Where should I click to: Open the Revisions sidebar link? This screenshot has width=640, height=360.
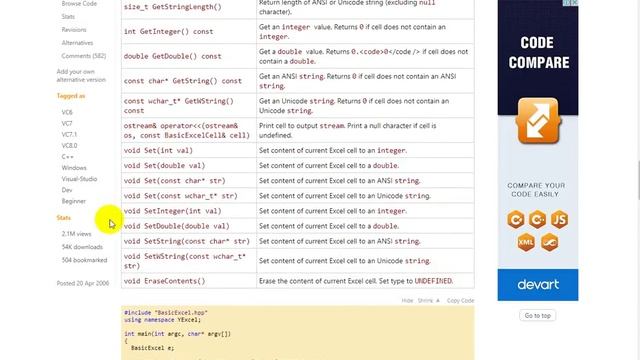(74, 30)
